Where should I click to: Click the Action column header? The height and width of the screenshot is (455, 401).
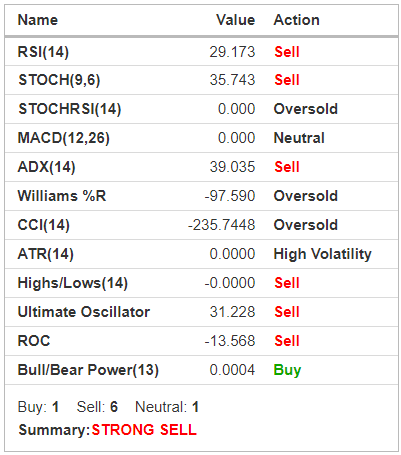pos(297,20)
